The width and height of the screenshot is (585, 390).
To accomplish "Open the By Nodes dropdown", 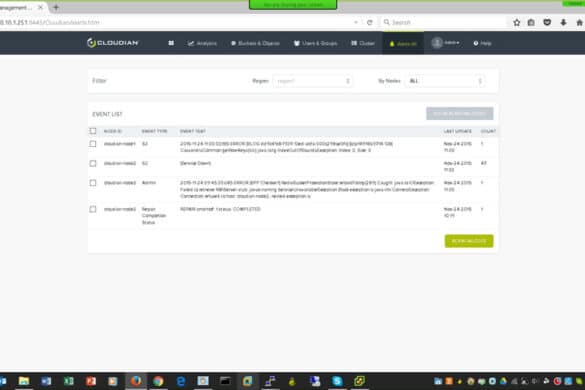I will point(445,81).
